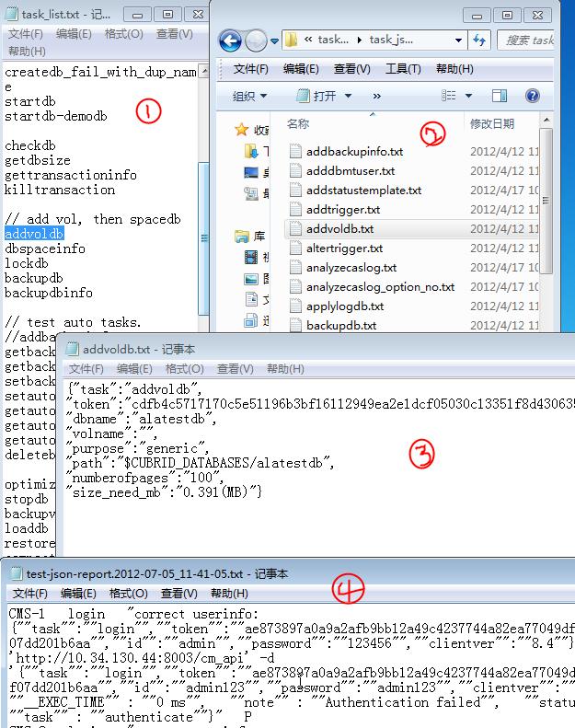575x728 pixels.
Task: Select the music library icon
Action: [x=250, y=320]
